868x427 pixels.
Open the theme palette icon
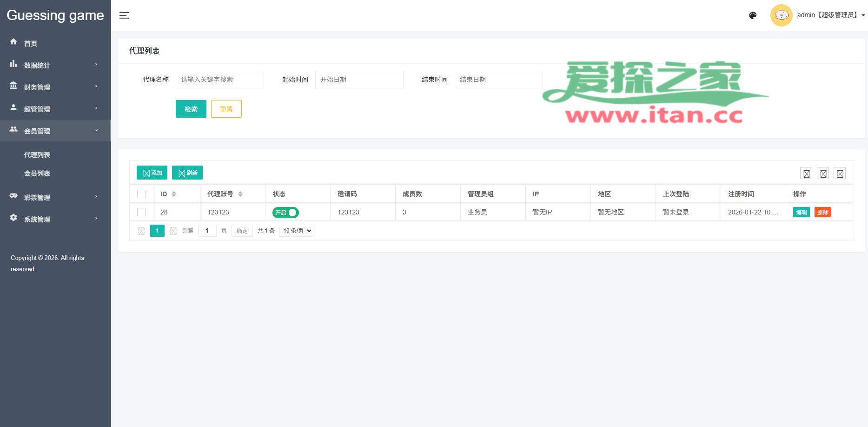point(753,15)
